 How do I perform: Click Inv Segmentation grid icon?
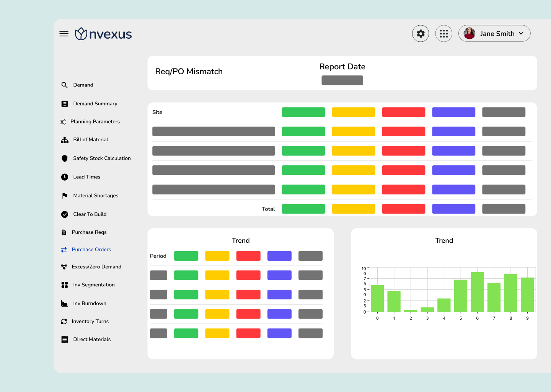65,285
